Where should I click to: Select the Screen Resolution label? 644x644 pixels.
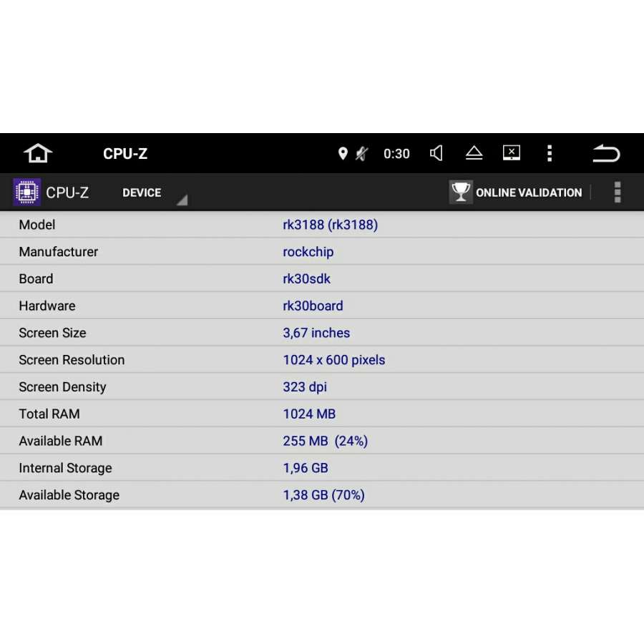click(x=72, y=360)
